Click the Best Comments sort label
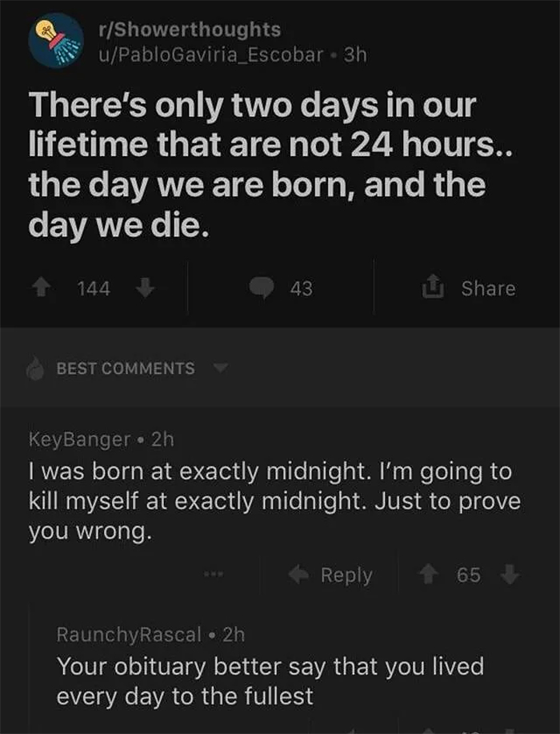Image resolution: width=560 pixels, height=734 pixels. (125, 369)
